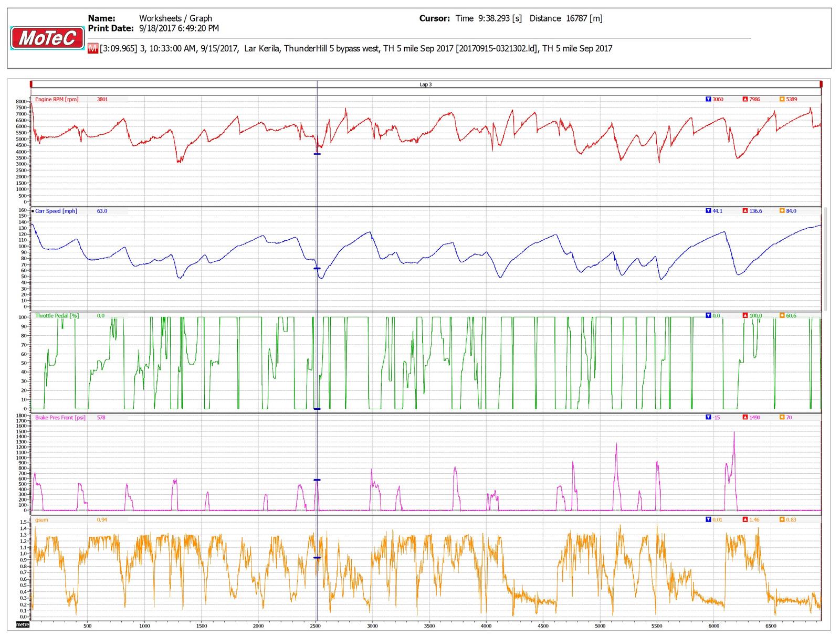Viewport: 840px width, 638px height.
Task: Click the Throttle Pedal average value 60.6
Action: tap(791, 316)
